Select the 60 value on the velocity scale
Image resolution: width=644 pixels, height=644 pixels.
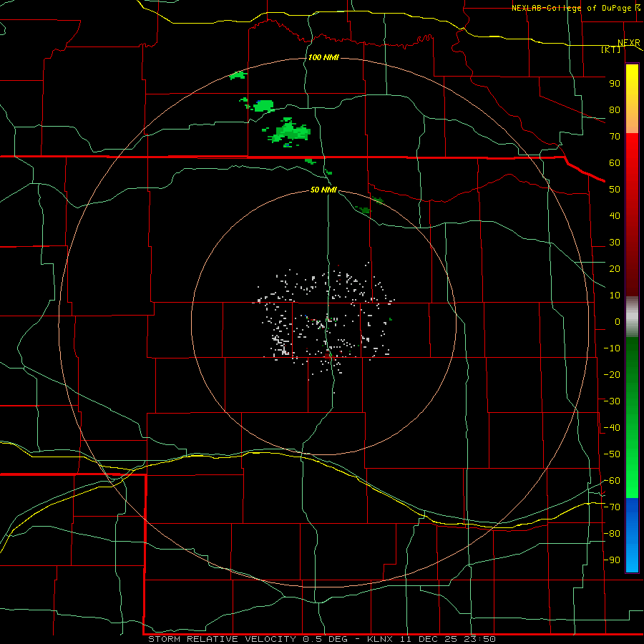click(x=615, y=163)
